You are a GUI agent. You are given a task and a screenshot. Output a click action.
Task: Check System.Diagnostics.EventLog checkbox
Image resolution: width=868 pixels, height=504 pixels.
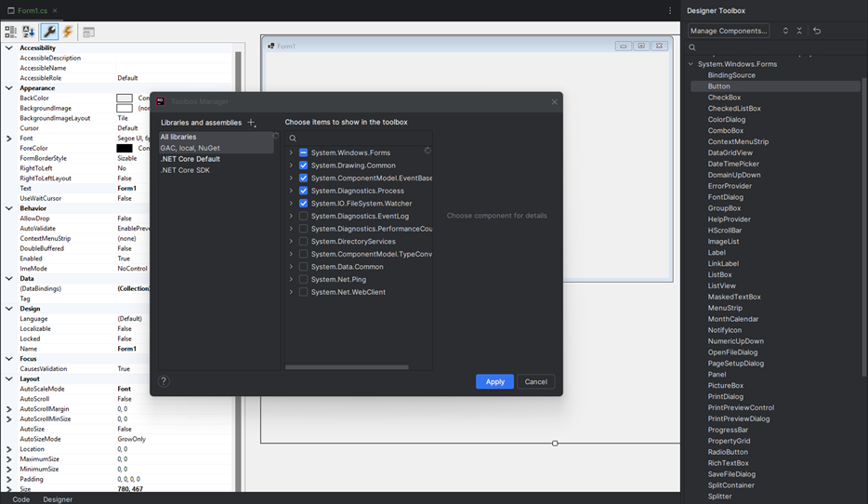pyautogui.click(x=303, y=216)
